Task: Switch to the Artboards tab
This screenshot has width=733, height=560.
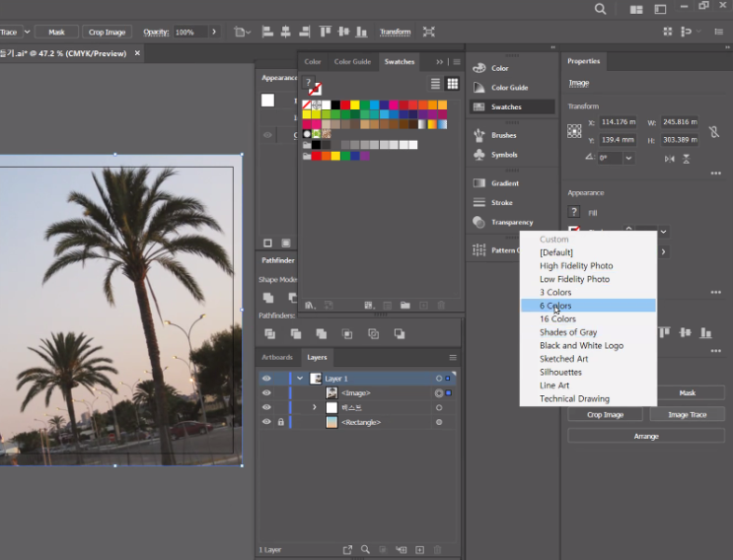Action: (x=277, y=357)
